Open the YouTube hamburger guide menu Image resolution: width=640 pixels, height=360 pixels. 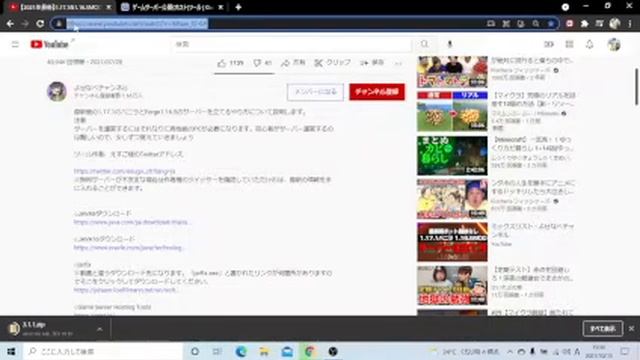point(15,44)
